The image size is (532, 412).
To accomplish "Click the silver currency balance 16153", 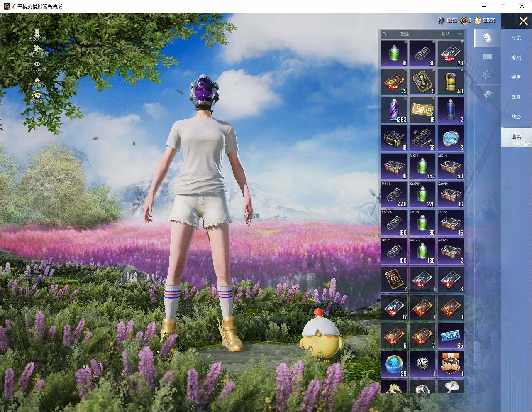I will tap(448, 20).
